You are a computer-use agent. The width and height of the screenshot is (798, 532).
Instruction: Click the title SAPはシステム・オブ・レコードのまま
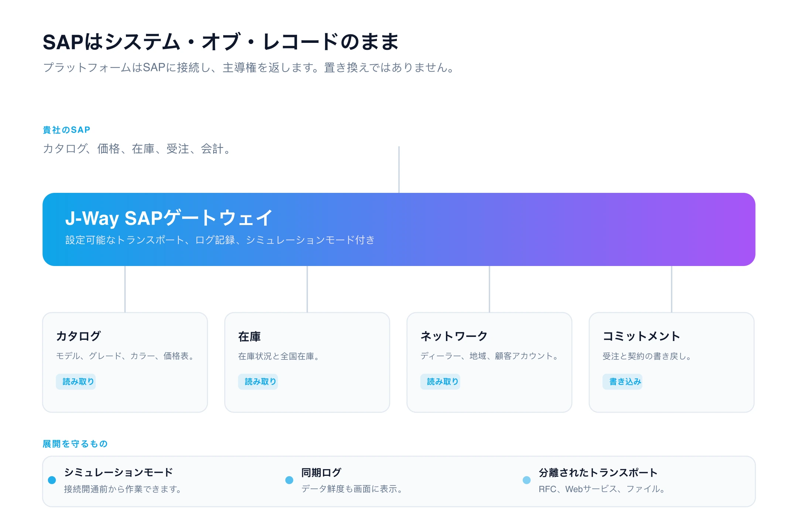pyautogui.click(x=221, y=42)
